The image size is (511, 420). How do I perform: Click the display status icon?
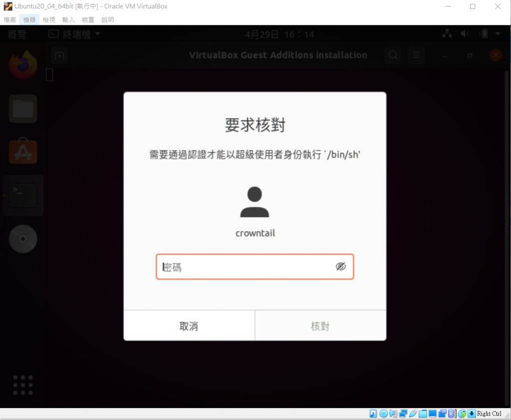[x=433, y=414]
